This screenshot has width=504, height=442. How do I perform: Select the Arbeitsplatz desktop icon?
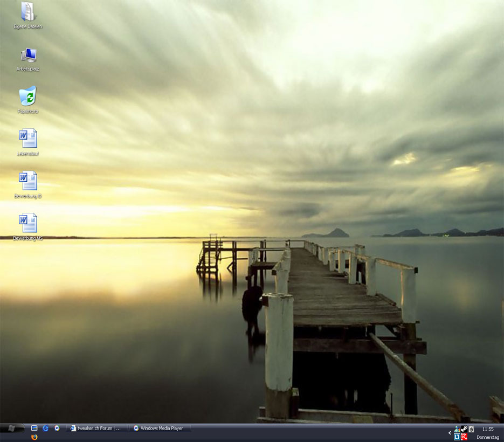(x=28, y=55)
